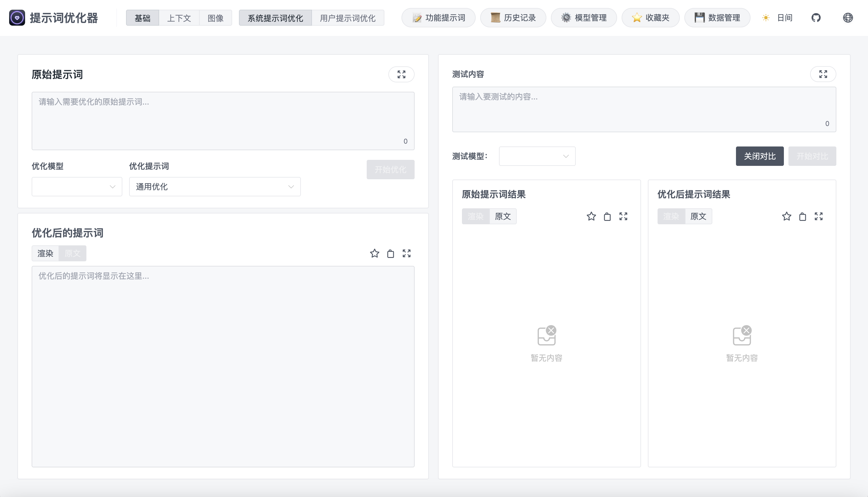Click the 开始优化 button
The height and width of the screenshot is (497, 868).
(x=390, y=170)
